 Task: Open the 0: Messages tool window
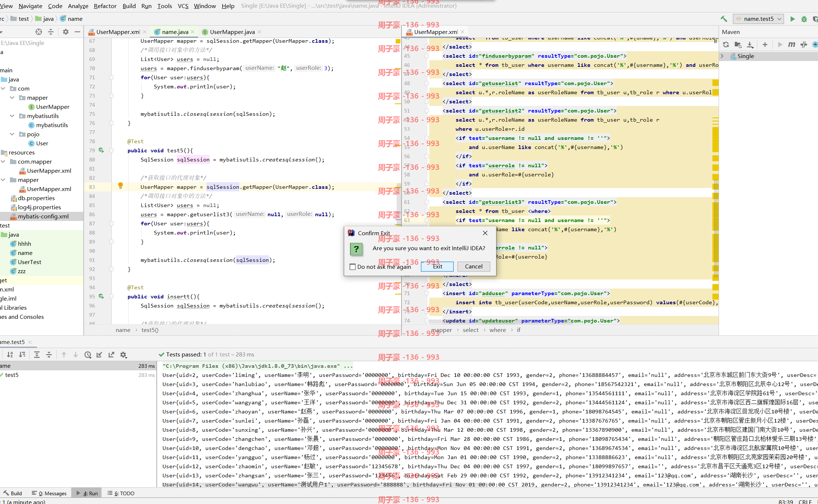(49, 493)
